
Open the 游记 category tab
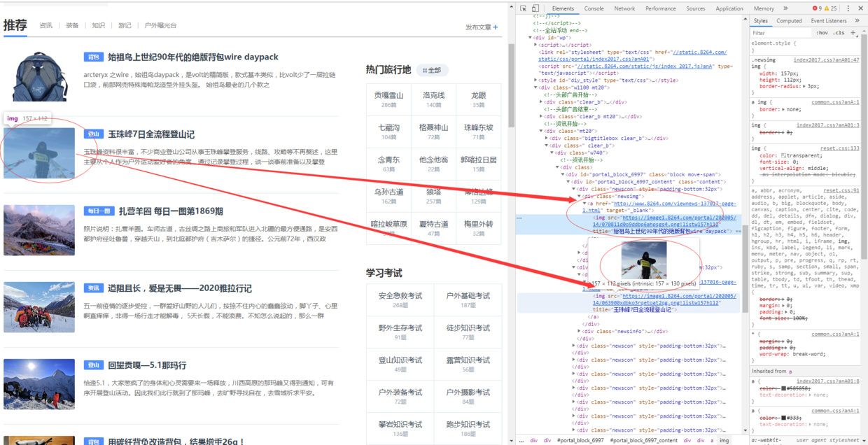pos(125,25)
